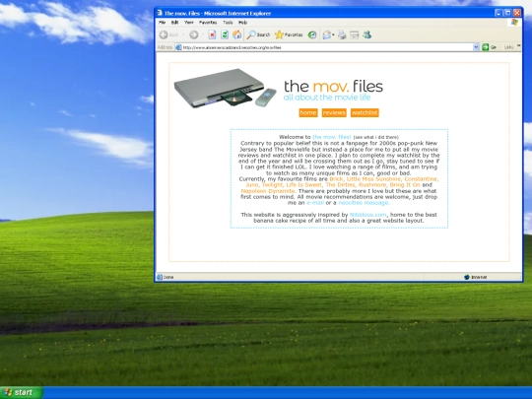Expand the Forward button history arrow
The width and height of the screenshot is (532, 399).
pos(203,34)
